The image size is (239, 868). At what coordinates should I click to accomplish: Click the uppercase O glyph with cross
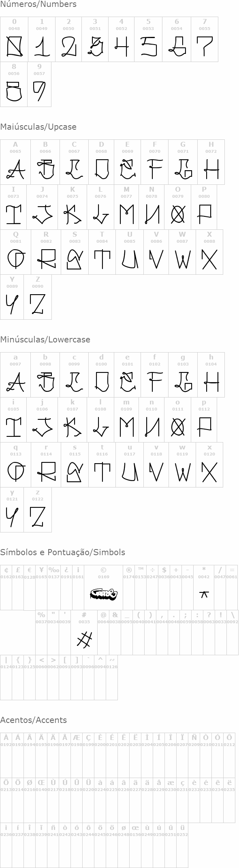(x=178, y=214)
